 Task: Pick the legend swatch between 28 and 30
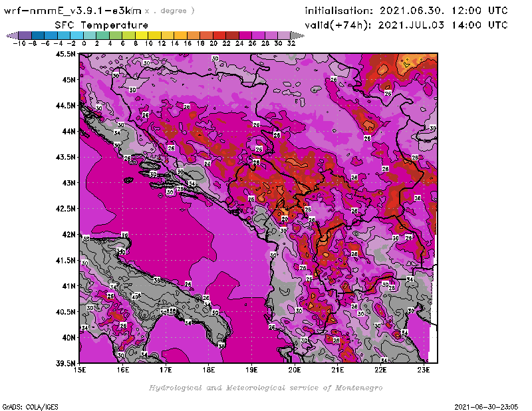pyautogui.click(x=271, y=35)
